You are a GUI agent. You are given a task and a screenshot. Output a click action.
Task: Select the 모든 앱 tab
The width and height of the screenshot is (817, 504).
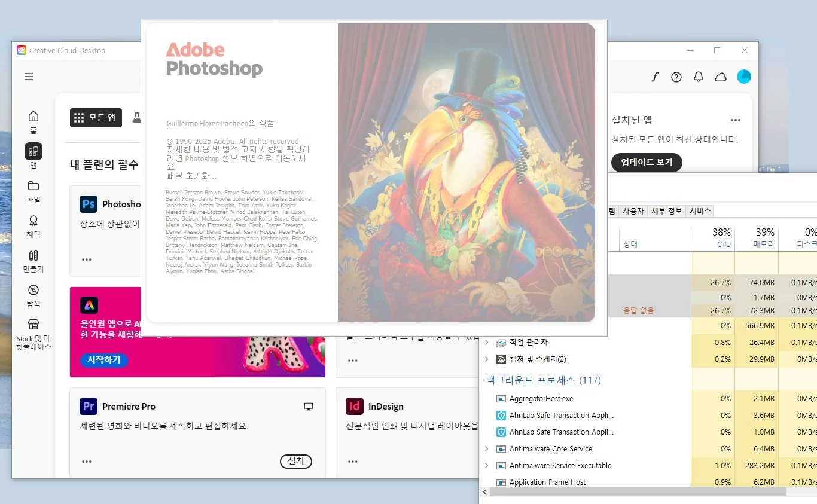click(96, 118)
